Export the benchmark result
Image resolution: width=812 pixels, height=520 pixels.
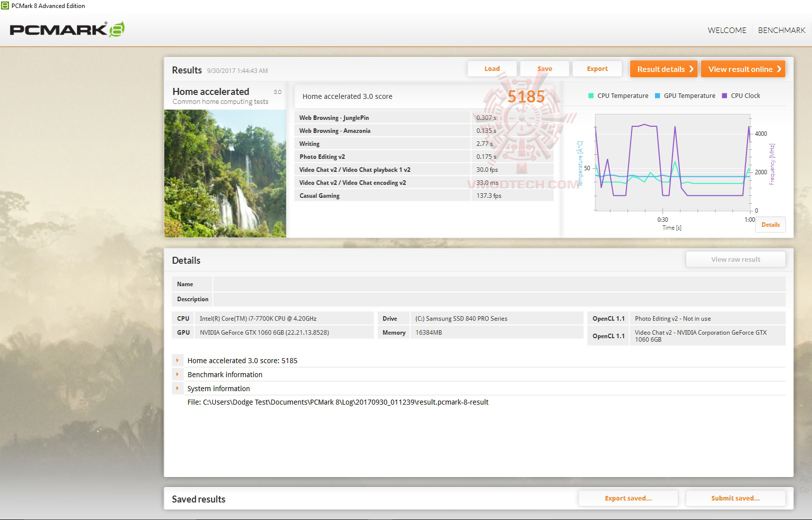597,69
